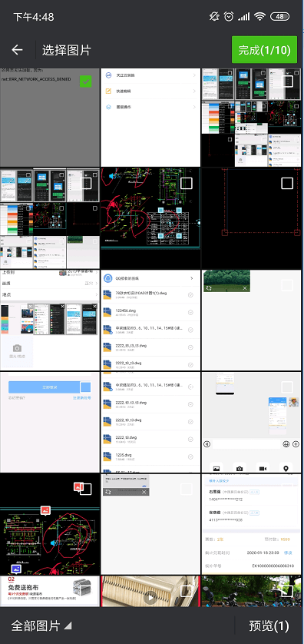
Task: Select checkbox on white image with gray bar
Action: tap(187, 490)
